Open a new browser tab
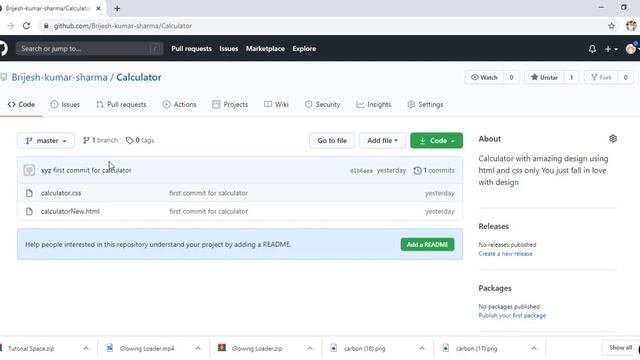 click(117, 8)
